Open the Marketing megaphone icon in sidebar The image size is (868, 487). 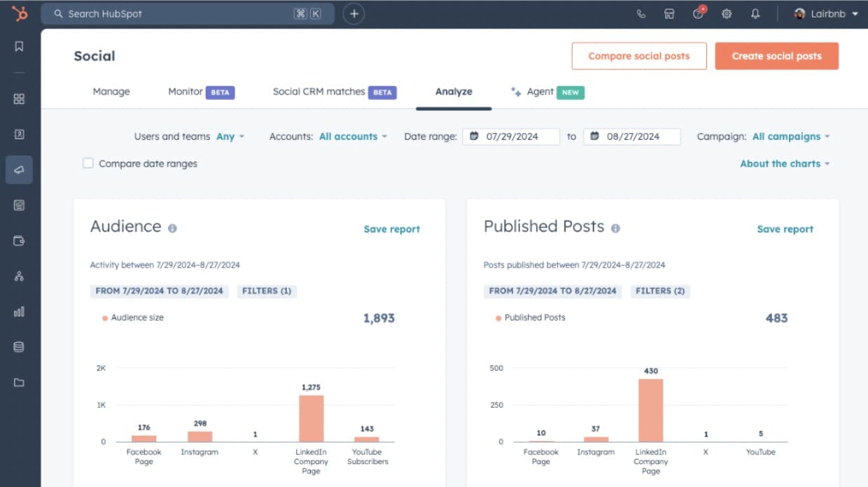coord(20,169)
